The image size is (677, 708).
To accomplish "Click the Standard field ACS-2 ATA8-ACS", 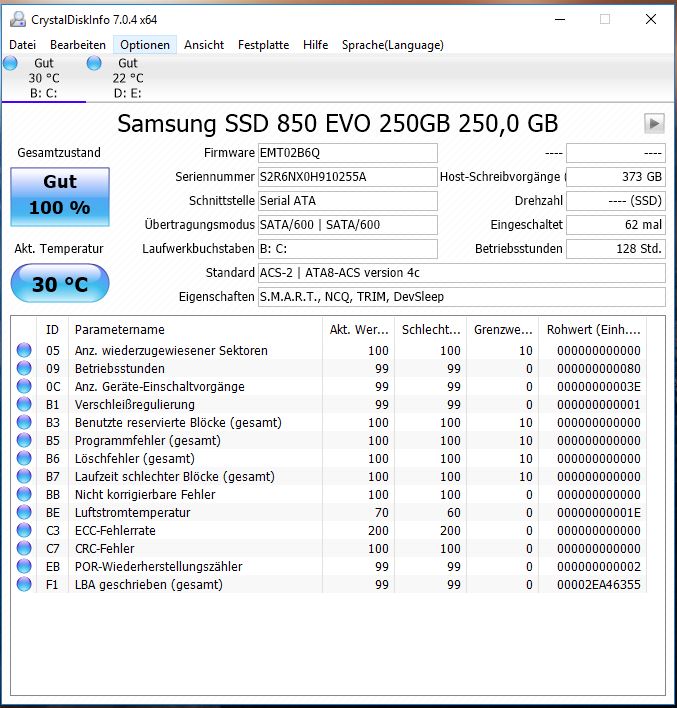I will coord(462,273).
